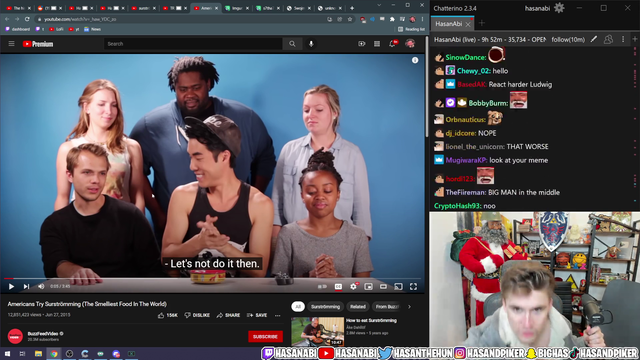Open How to eat Surströmming thumbnail
This screenshot has height=360, width=640.
click(x=318, y=332)
